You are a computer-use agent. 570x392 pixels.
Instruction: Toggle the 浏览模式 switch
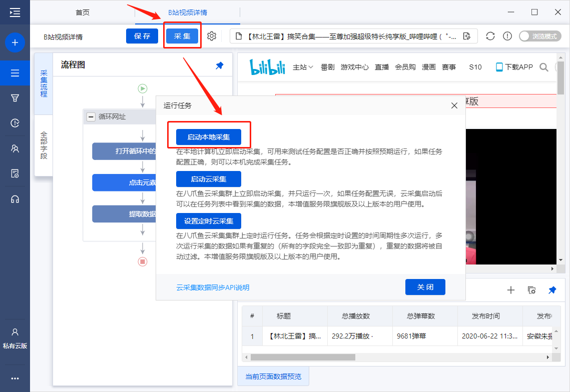tap(540, 36)
